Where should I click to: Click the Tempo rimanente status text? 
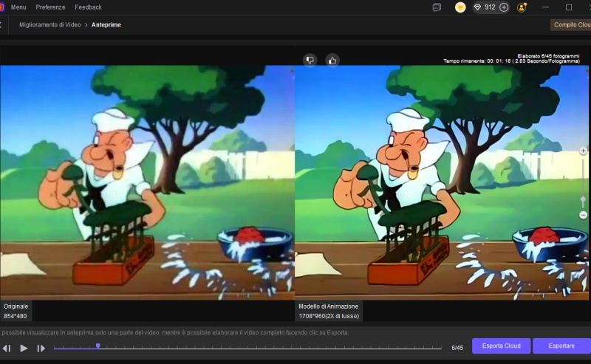click(511, 61)
